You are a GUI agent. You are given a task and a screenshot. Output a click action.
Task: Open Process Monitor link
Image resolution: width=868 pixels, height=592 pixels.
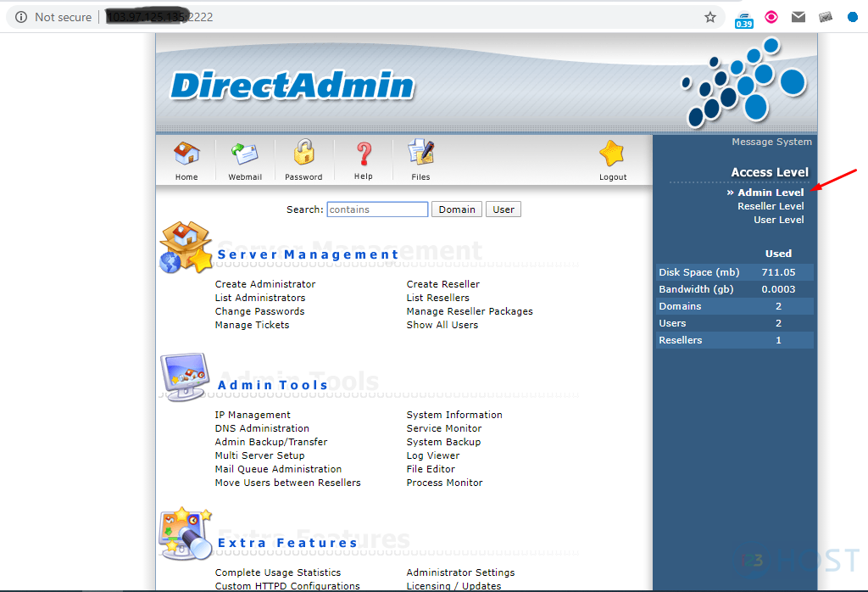444,483
